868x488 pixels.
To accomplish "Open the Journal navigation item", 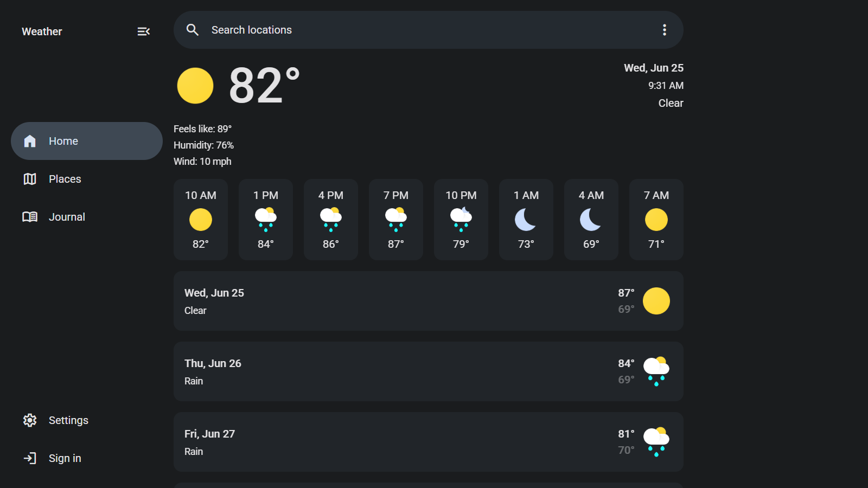I will pos(87,217).
